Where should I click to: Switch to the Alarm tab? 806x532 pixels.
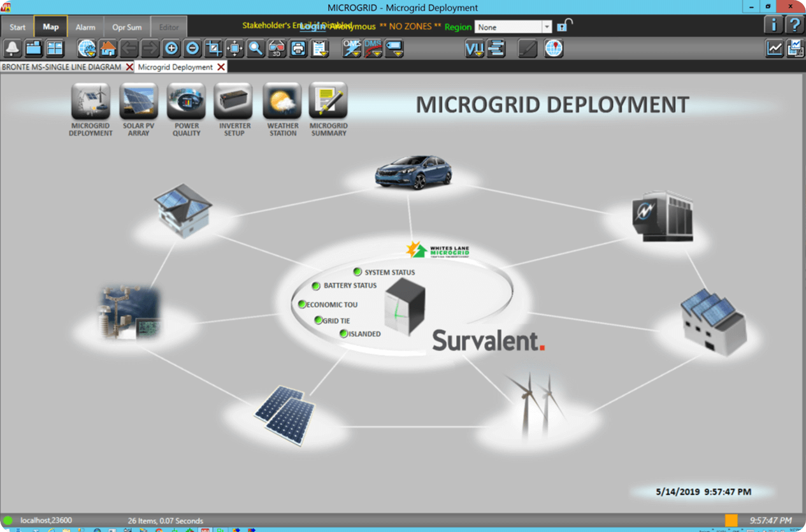tap(85, 27)
